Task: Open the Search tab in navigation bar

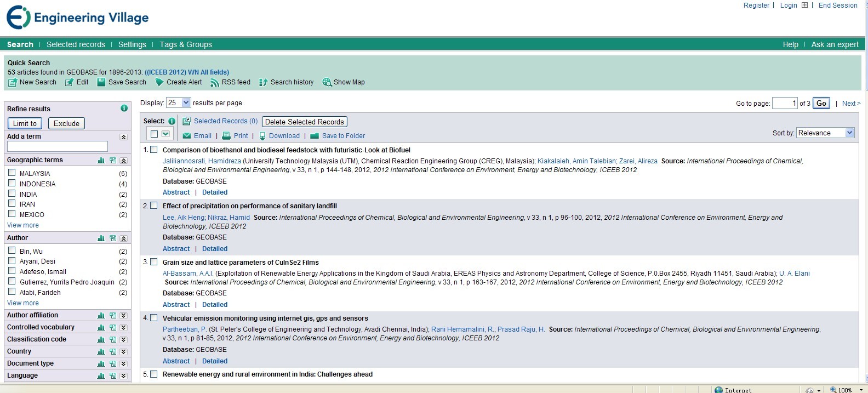Action: (x=20, y=44)
